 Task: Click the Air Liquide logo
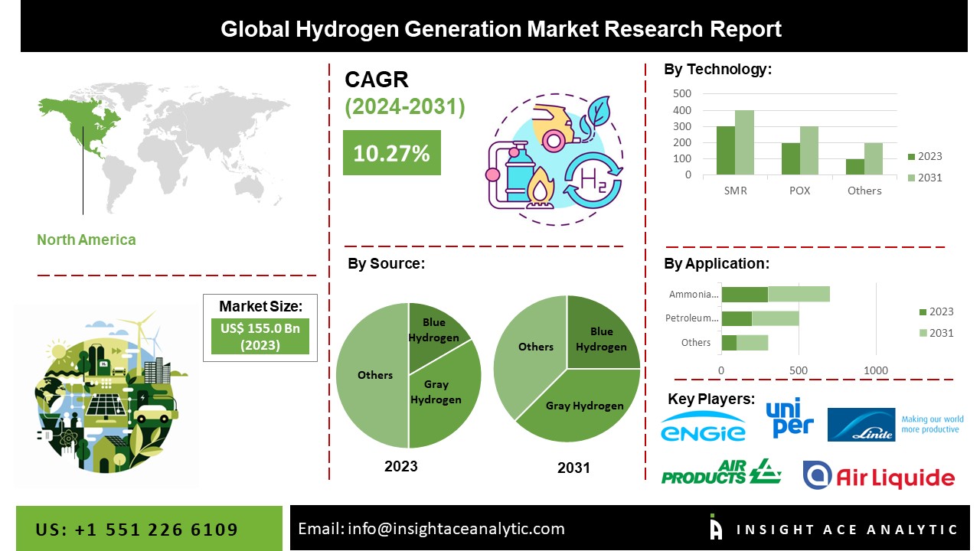click(x=878, y=476)
